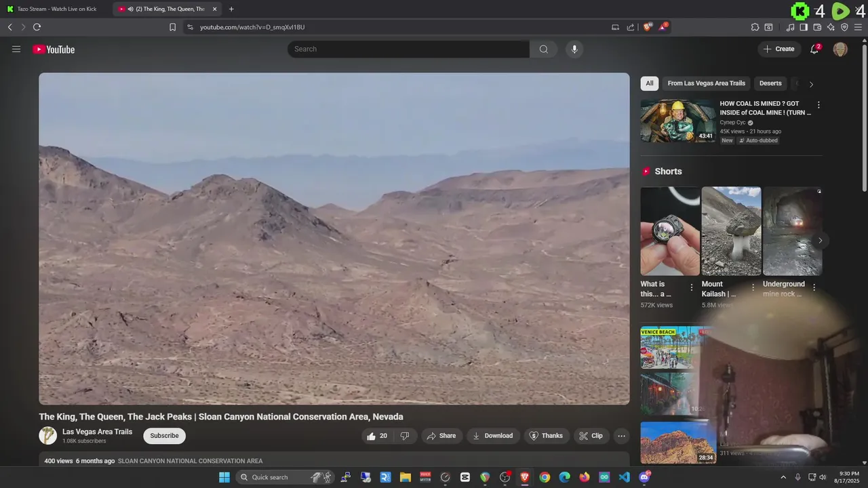
Task: Open Brave Wallet icon
Action: pyautogui.click(x=817, y=27)
